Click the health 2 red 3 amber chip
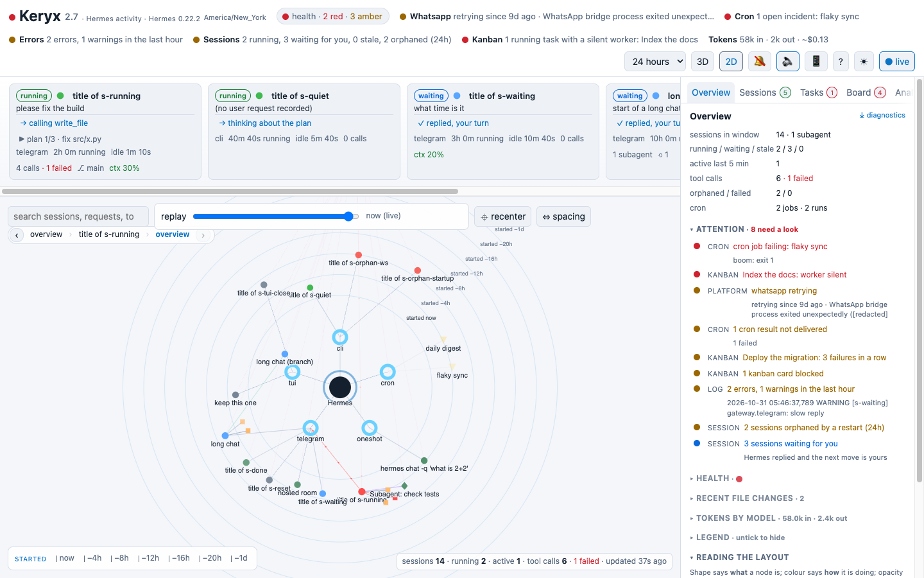The image size is (924, 578). pyautogui.click(x=332, y=17)
